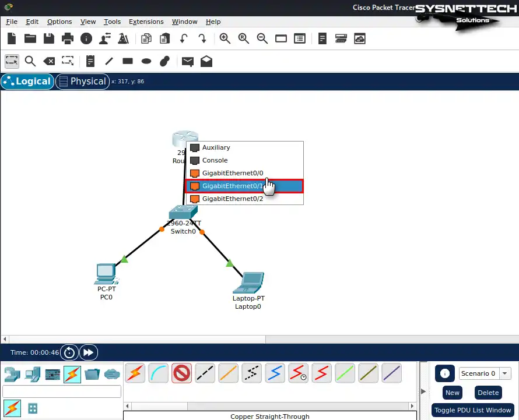Choose the Delete tool icon
The image size is (519, 420).
[49, 61]
